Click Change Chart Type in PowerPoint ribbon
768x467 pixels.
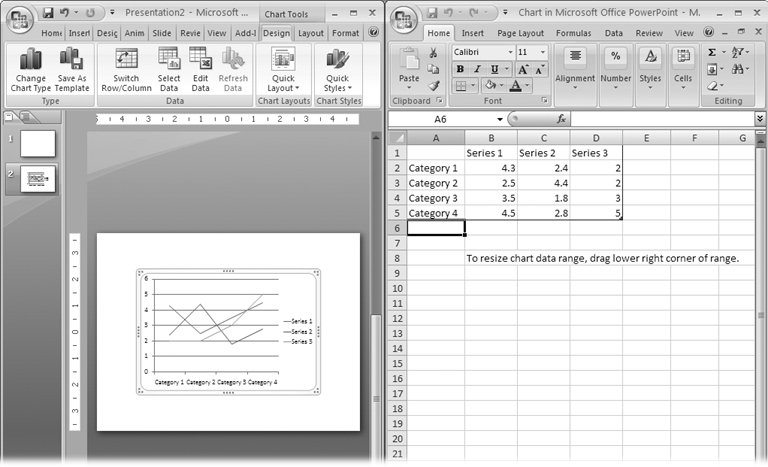pos(30,70)
